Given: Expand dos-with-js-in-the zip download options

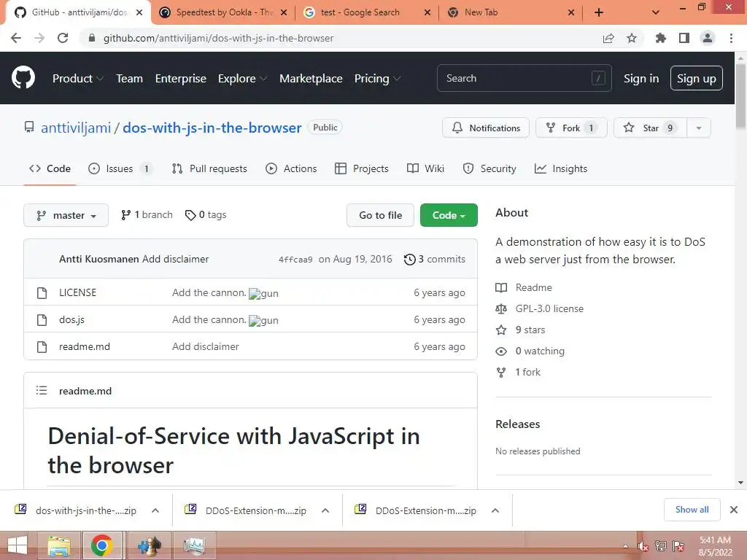Looking at the screenshot, I should click(x=155, y=510).
